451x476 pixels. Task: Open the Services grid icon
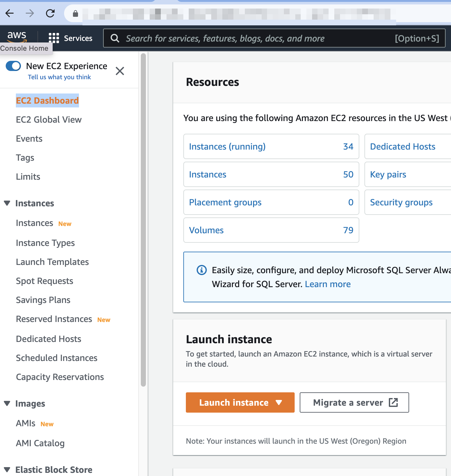coord(54,38)
